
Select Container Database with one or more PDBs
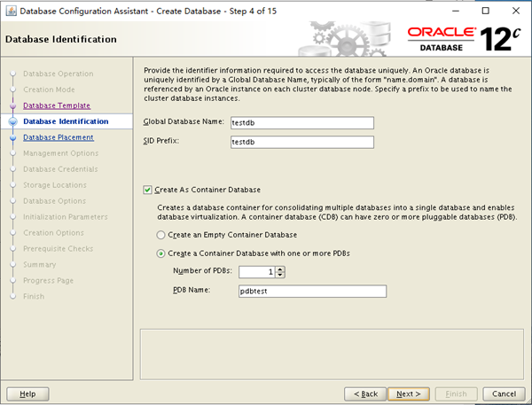pos(160,253)
